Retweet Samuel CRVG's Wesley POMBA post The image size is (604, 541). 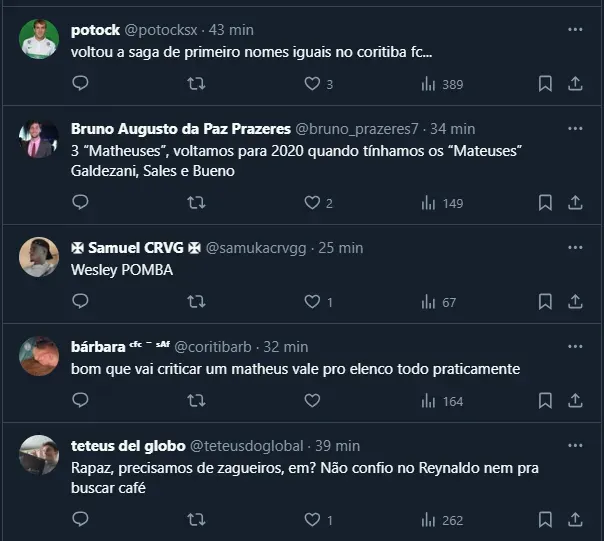point(197,301)
